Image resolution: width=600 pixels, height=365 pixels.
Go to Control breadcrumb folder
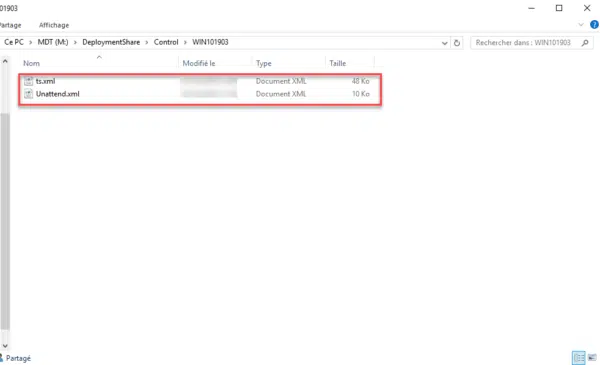pos(166,42)
